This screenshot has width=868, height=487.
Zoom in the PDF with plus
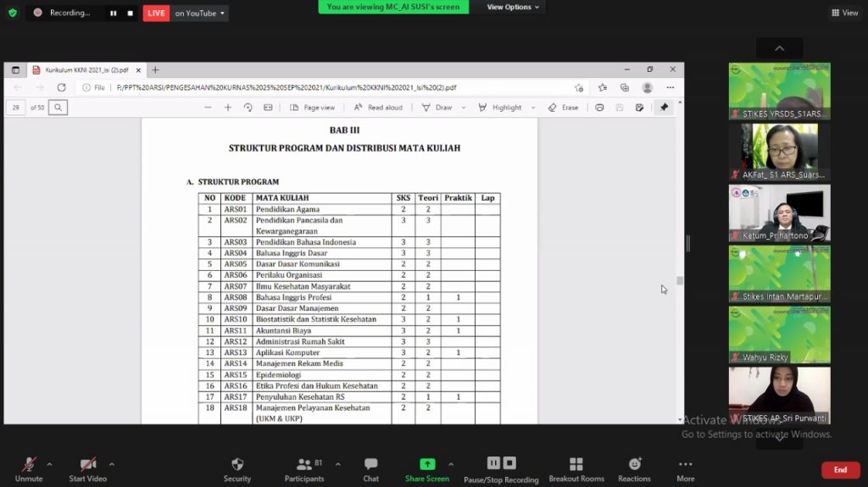227,108
